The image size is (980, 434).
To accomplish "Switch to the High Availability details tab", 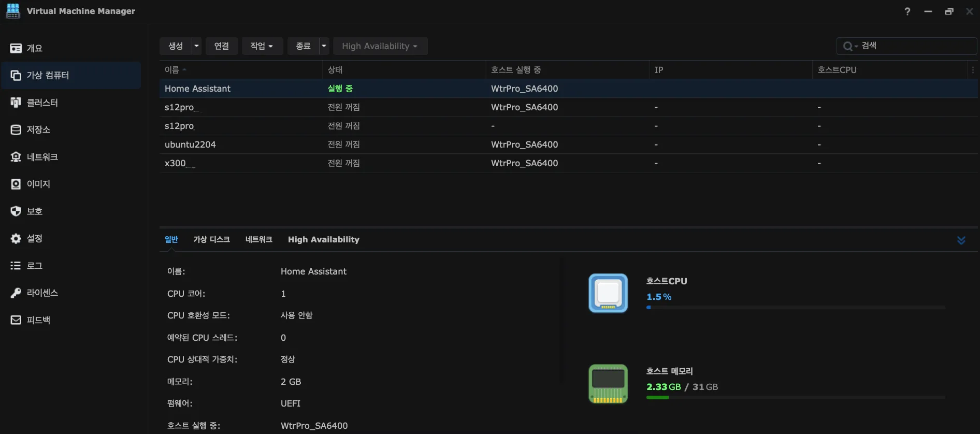I will coord(323,239).
